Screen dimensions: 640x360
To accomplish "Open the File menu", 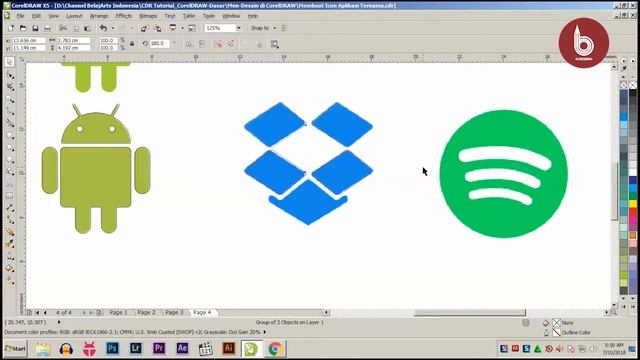I will [x=20, y=16].
